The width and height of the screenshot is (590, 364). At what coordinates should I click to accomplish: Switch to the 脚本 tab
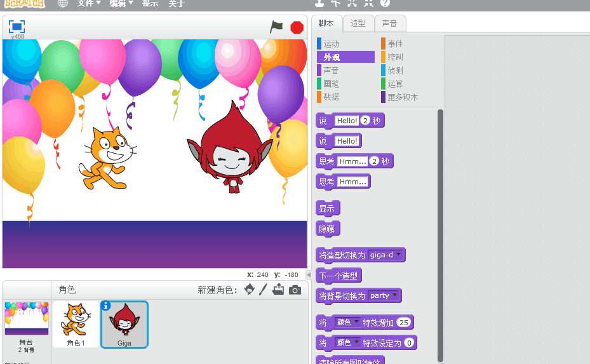coord(326,24)
